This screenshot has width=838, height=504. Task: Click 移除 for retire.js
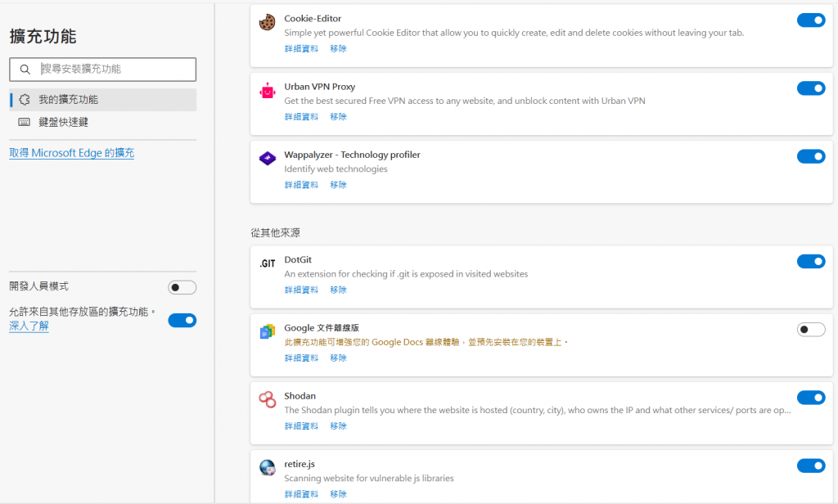(338, 494)
